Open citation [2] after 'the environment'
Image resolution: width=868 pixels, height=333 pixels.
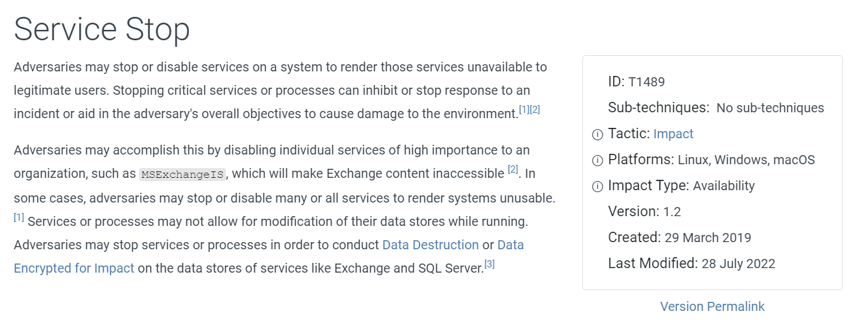535,110
